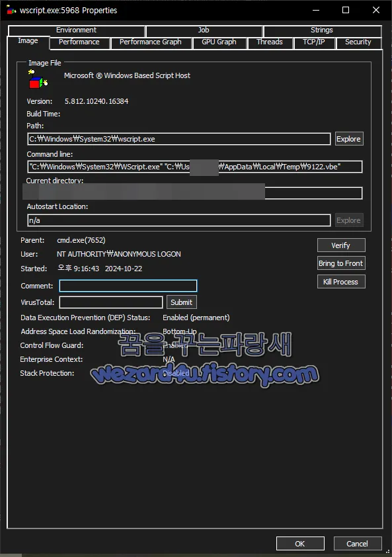The height and width of the screenshot is (557, 392).
Task: Click the start date 2024-10-22
Action: click(x=124, y=269)
